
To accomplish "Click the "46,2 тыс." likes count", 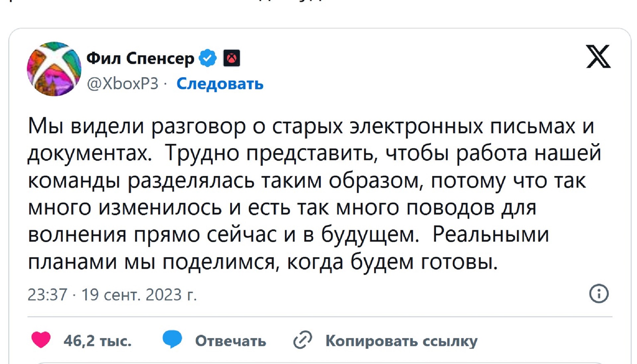I will click(98, 341).
